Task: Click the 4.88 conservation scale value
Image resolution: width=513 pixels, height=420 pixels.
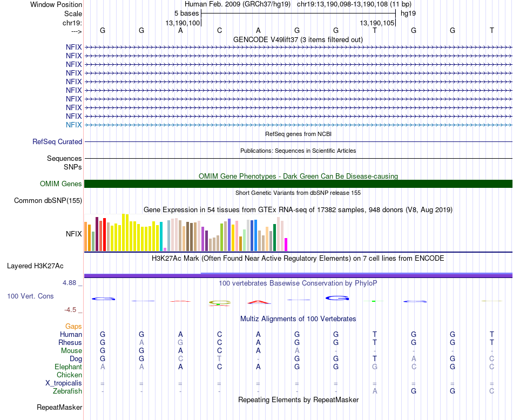Action: pyautogui.click(x=69, y=283)
